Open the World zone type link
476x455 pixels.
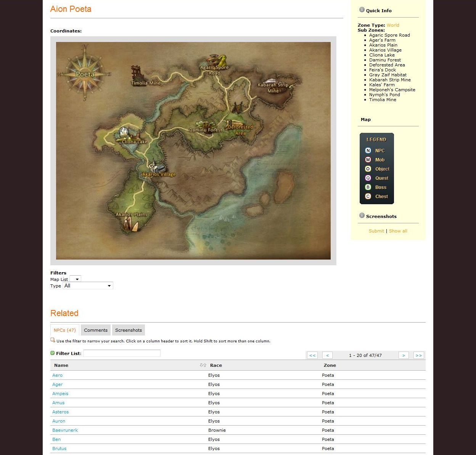coord(393,25)
